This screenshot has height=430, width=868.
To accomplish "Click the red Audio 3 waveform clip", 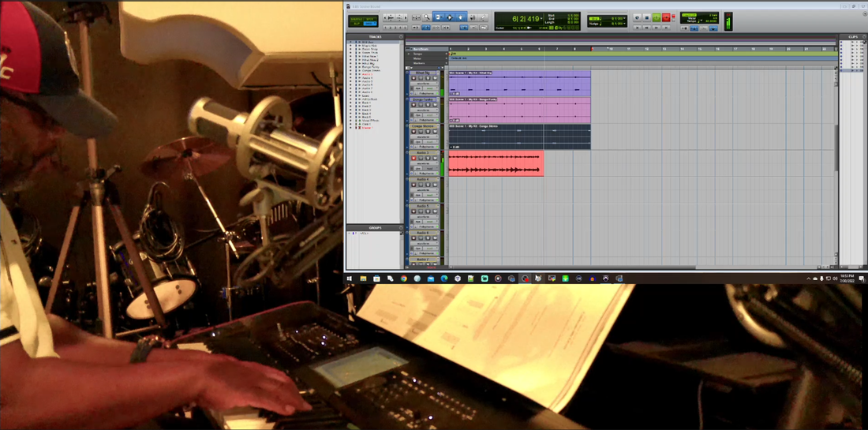I will click(496, 164).
